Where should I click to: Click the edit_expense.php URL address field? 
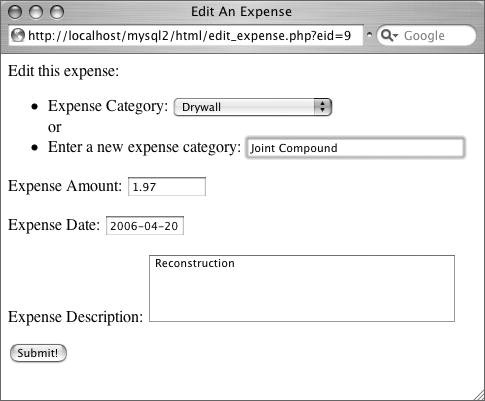click(186, 35)
